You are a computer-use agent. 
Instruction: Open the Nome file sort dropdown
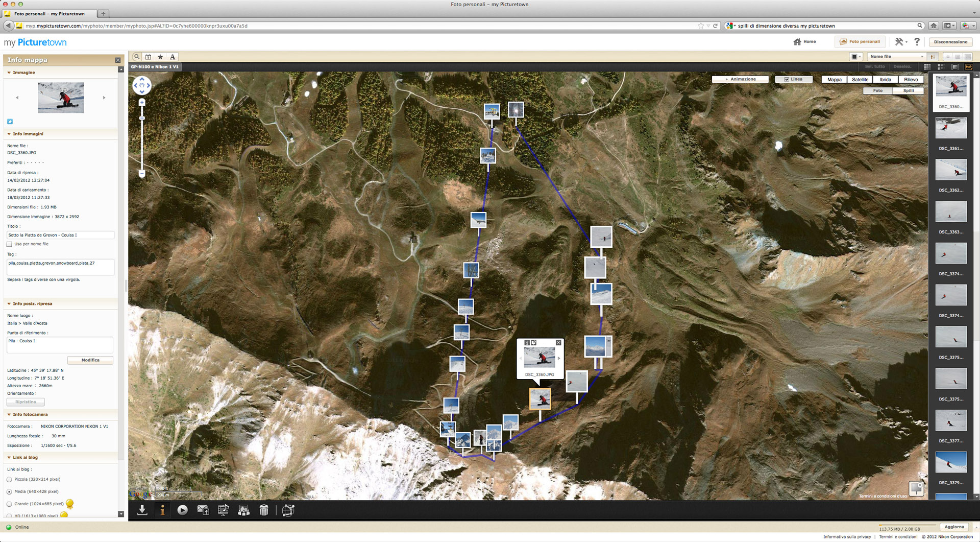pyautogui.click(x=897, y=57)
